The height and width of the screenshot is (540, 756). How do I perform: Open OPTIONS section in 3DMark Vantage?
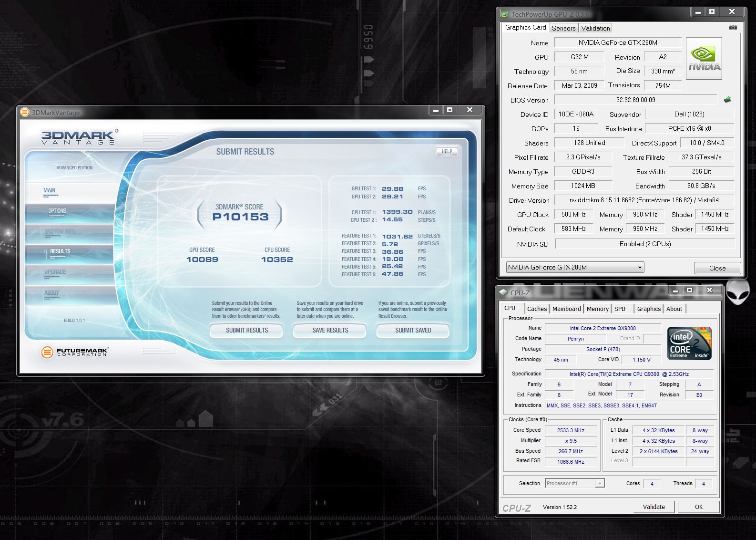click(70, 213)
